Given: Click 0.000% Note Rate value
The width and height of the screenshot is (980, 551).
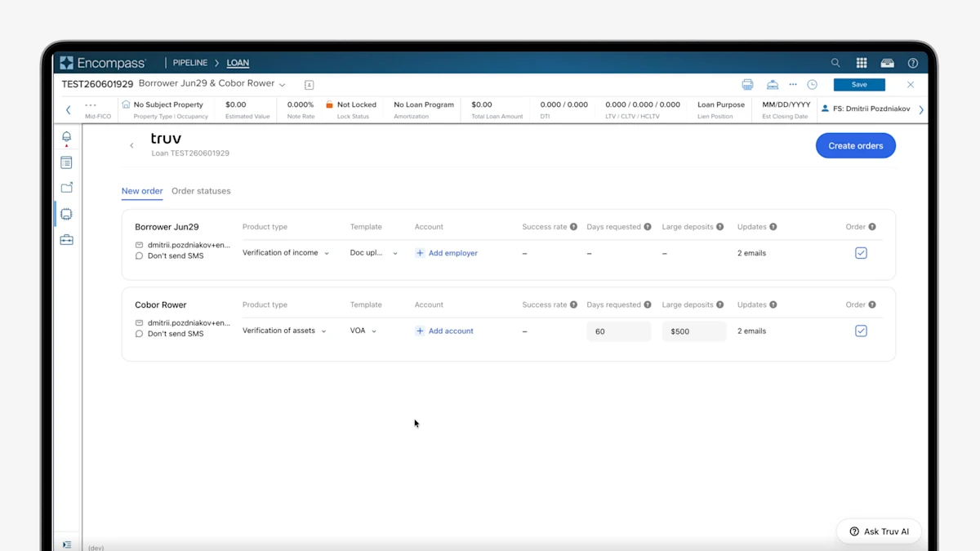Looking at the screenshot, I should [x=301, y=104].
